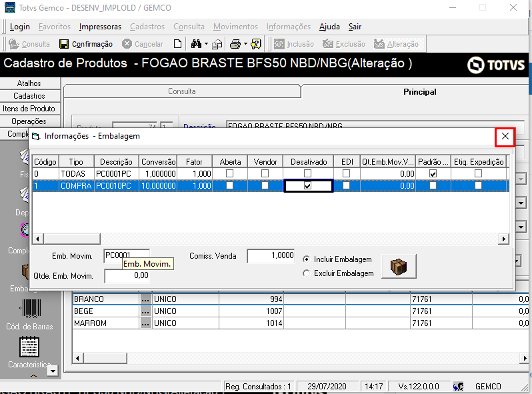Click the Operações sidebar button

tap(30, 121)
